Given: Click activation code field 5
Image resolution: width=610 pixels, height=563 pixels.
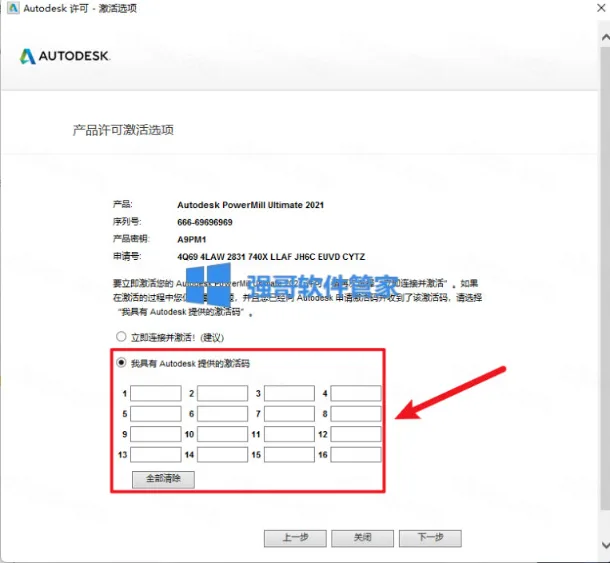Looking at the screenshot, I should (156, 414).
